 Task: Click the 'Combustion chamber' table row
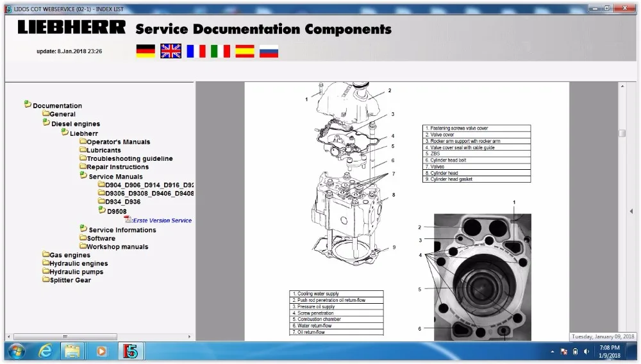click(336, 320)
